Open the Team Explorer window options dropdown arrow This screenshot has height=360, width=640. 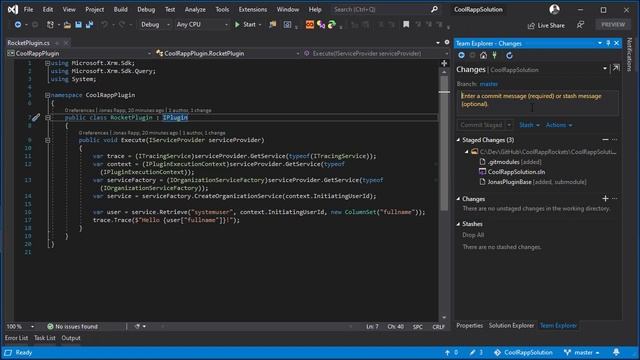pyautogui.click(x=600, y=43)
